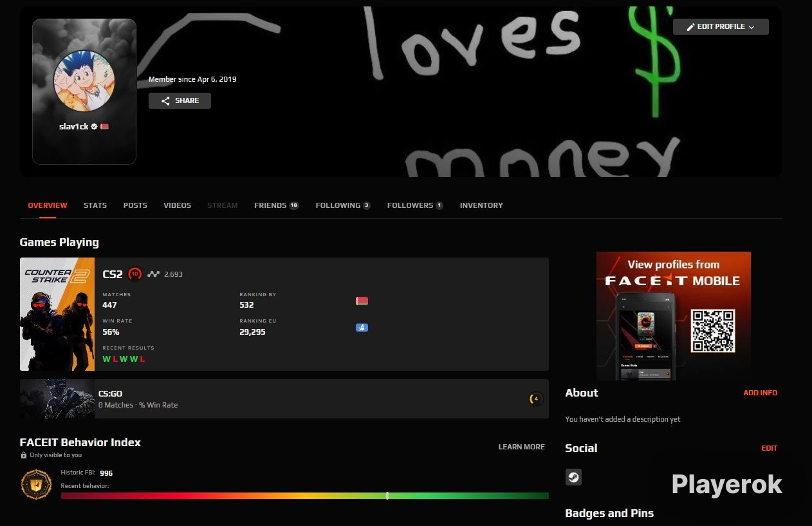This screenshot has height=526, width=812.
Task: Open the Followers tab
Action: (x=415, y=205)
